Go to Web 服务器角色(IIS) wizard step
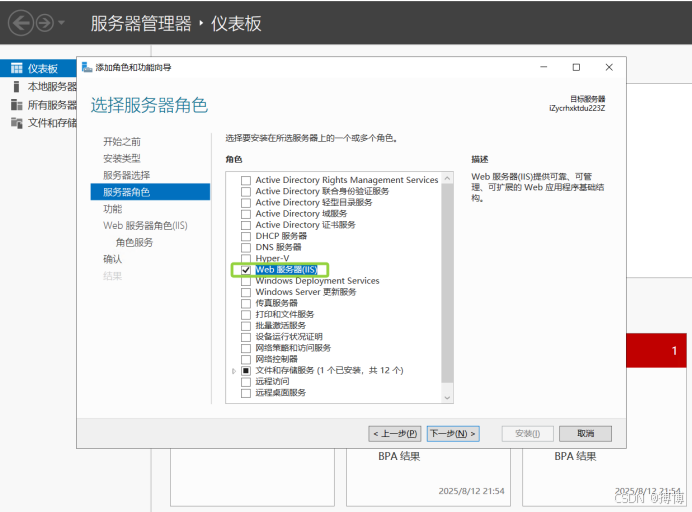Image resolution: width=692 pixels, height=512 pixels. point(145,226)
